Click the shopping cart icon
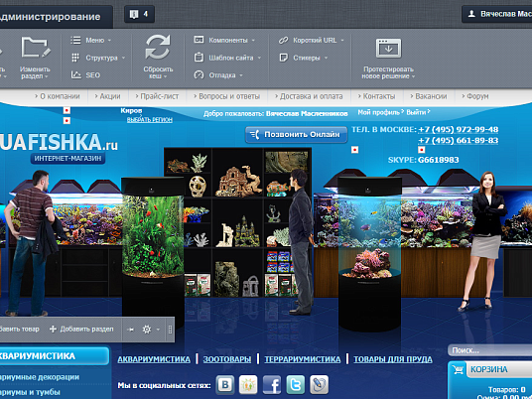Screen dimensions: 532x399 click(458, 369)
